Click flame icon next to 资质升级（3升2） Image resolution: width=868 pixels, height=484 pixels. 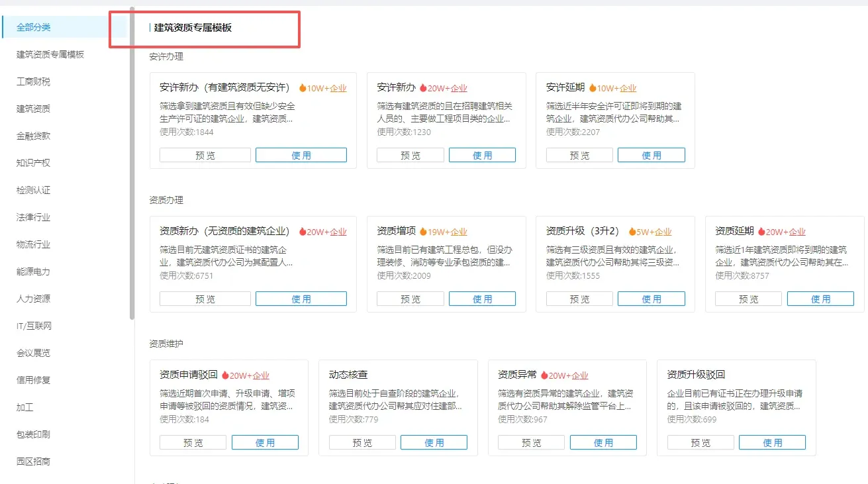click(x=632, y=232)
